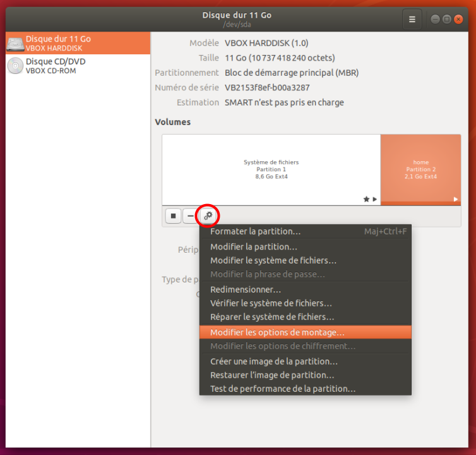The height and width of the screenshot is (455, 476).
Task: Click the hard disk icon in sidebar
Action: coord(15,44)
